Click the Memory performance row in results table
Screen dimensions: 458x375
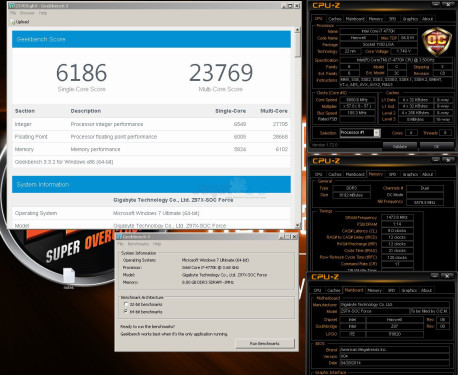[x=151, y=149]
